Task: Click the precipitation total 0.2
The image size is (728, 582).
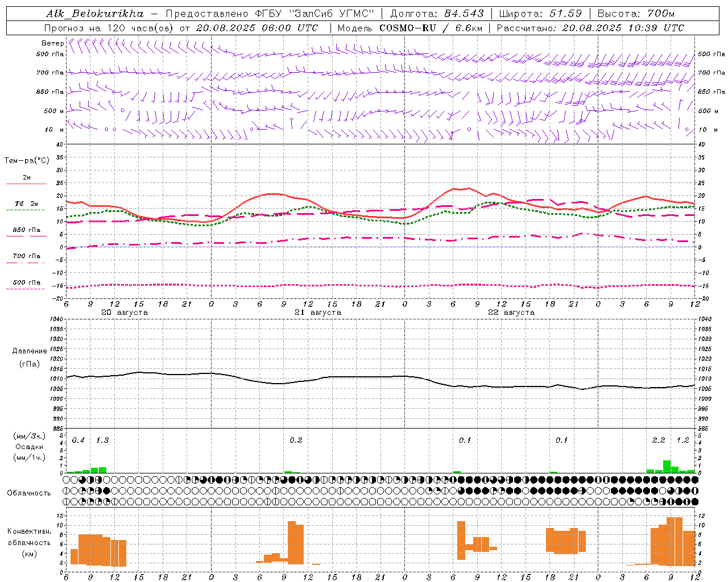Action: pyautogui.click(x=296, y=440)
